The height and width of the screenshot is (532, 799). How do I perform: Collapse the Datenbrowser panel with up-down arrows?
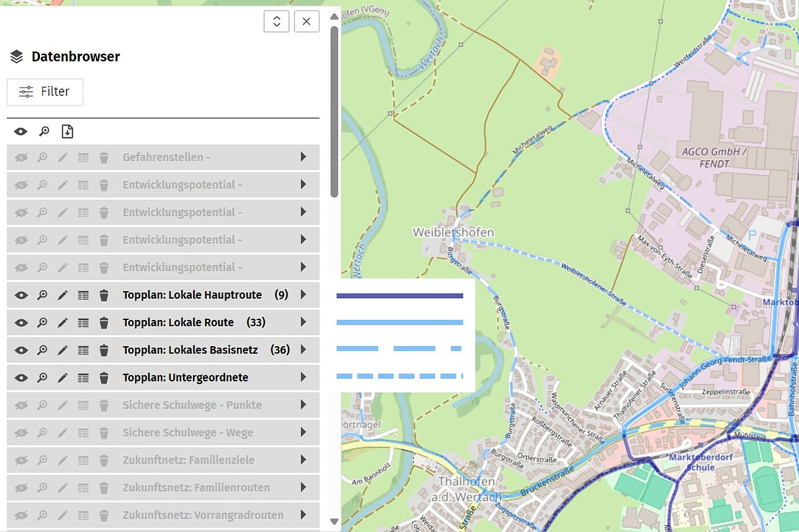[277, 22]
